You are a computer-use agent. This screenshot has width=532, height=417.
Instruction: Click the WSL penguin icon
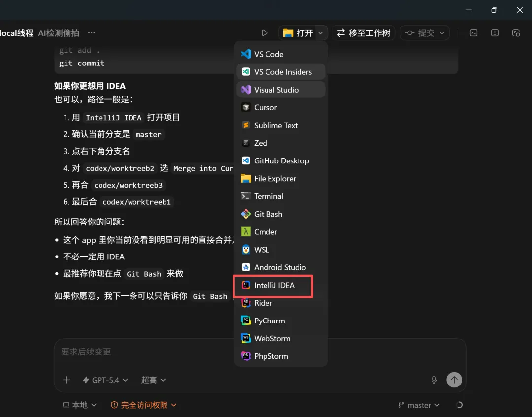[x=246, y=250]
